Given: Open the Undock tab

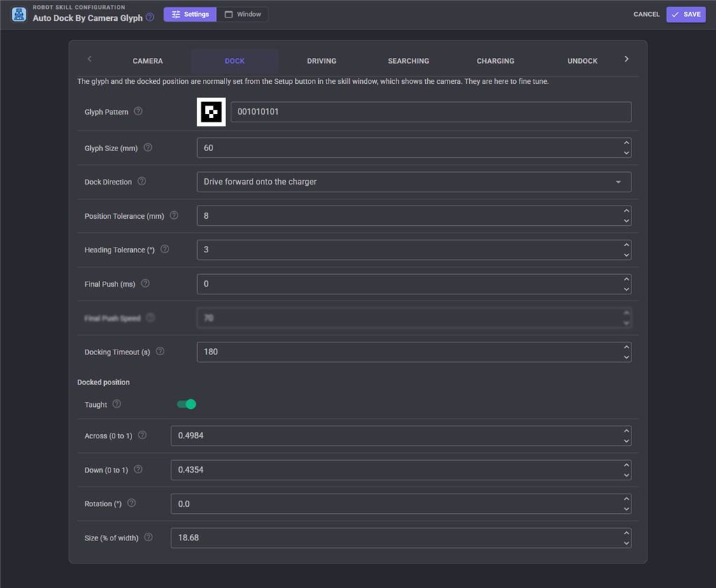Looking at the screenshot, I should tap(582, 61).
